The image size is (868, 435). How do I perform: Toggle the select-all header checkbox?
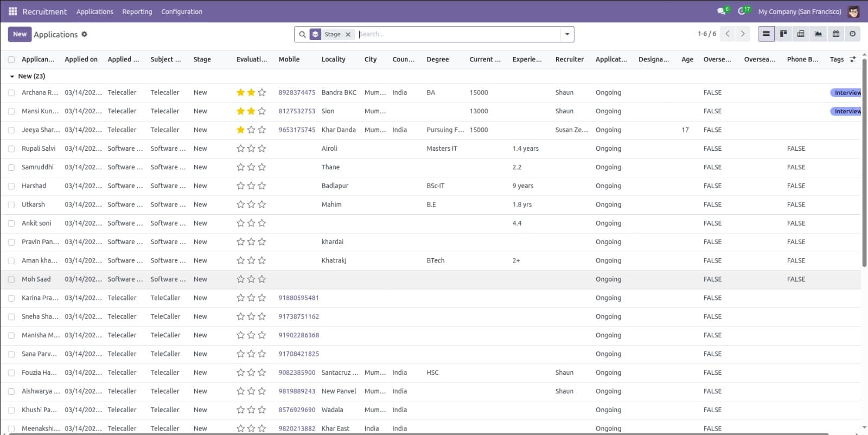11,60
